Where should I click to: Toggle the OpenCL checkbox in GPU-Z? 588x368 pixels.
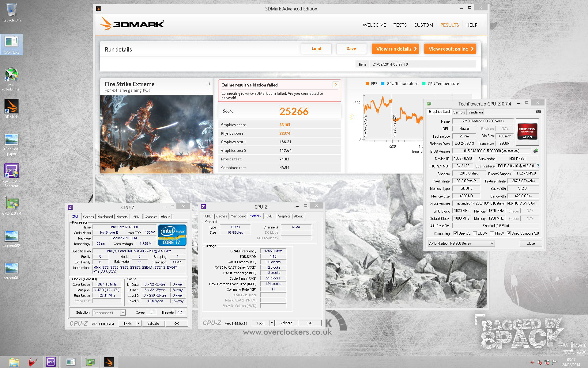455,233
